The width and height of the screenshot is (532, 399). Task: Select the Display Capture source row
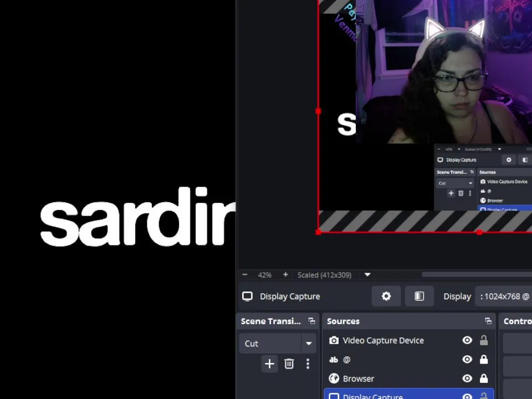408,394
